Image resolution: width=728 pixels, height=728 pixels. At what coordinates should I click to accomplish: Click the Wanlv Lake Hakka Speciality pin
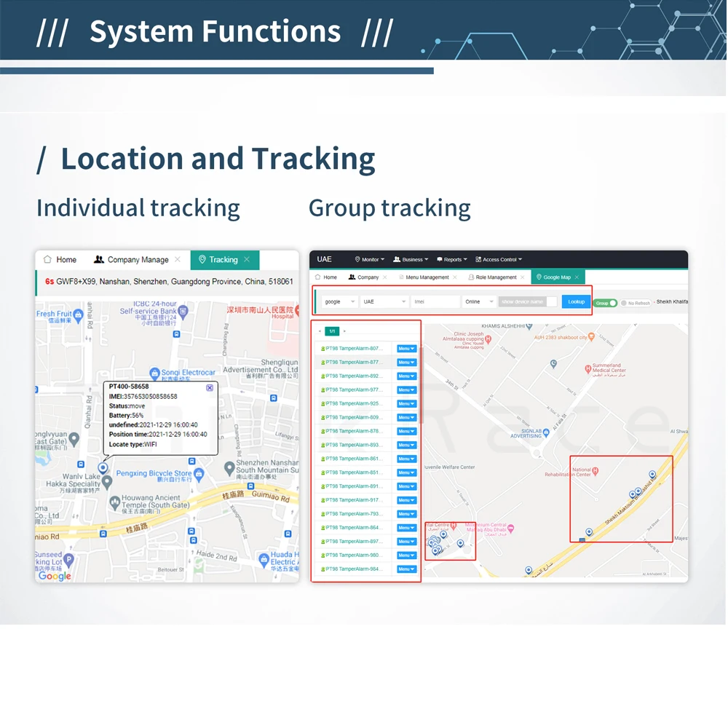107,482
